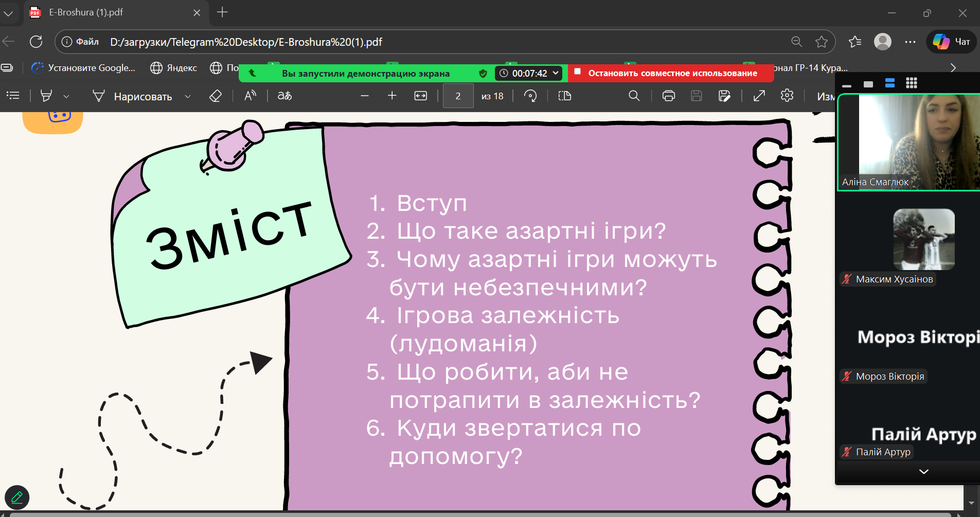The height and width of the screenshot is (517, 980).
Task: Open PDF search with magnifier icon
Action: (634, 96)
